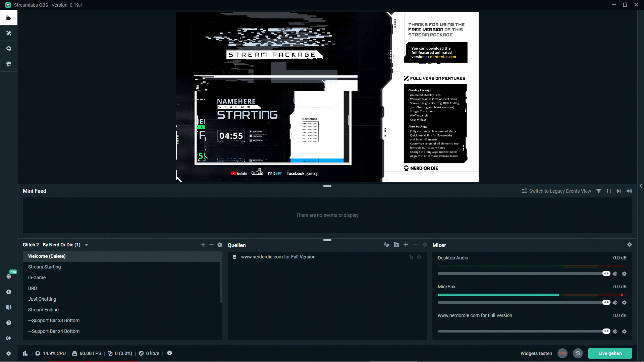This screenshot has height=362, width=644.
Task: Open the Themes library in the sidebar
Action: point(9,33)
